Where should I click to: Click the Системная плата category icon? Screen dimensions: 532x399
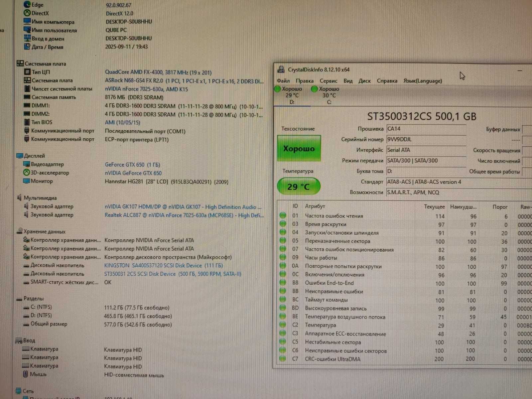[20, 63]
